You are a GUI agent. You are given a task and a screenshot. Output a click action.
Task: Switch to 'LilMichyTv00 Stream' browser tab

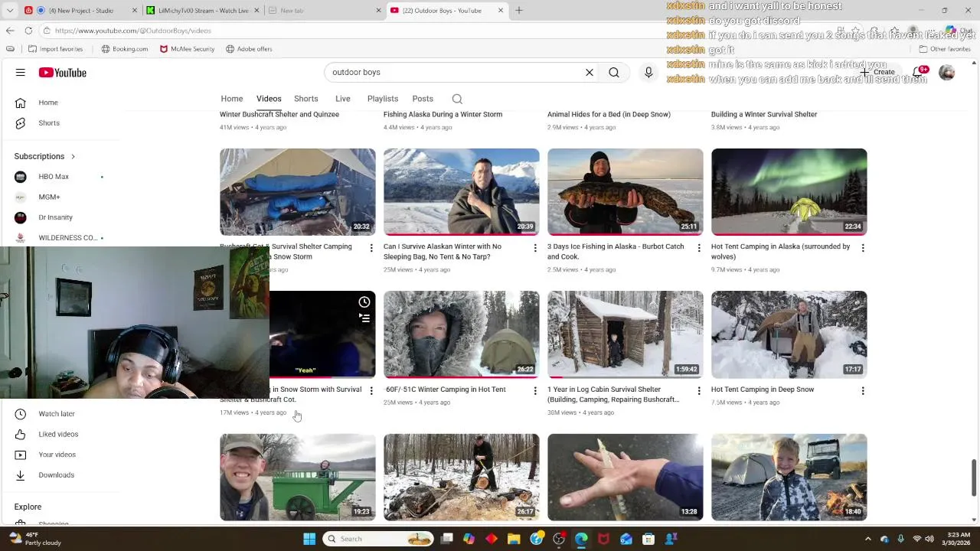203,11
